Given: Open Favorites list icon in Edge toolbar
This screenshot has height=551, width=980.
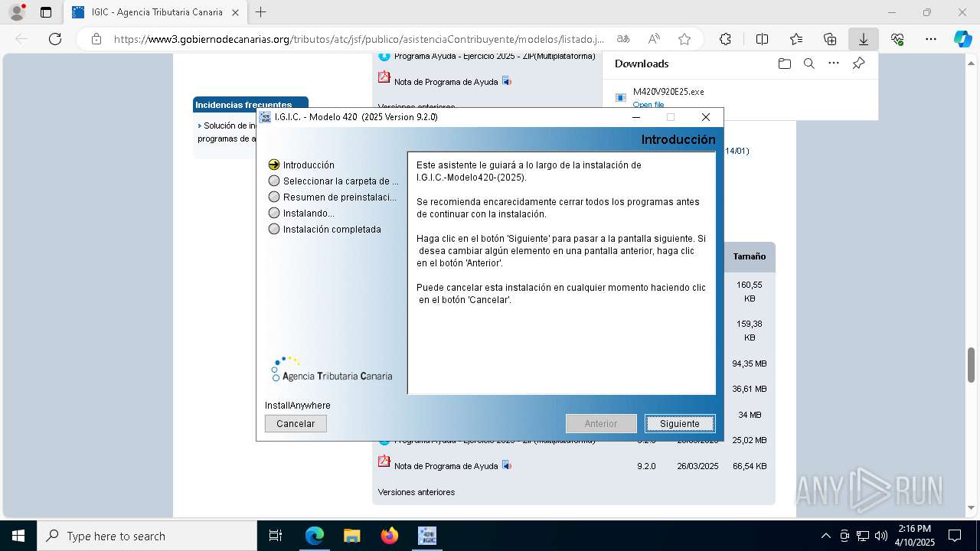Looking at the screenshot, I should (796, 39).
